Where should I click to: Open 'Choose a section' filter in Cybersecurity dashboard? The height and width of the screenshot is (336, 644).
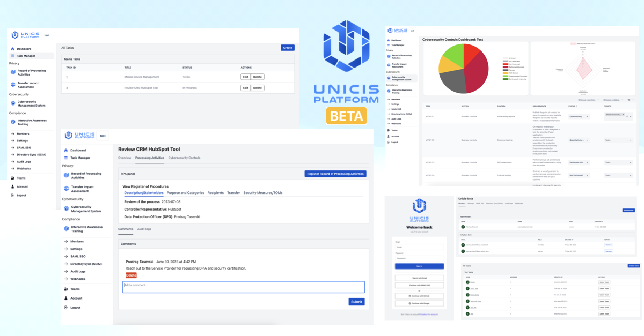[x=588, y=100]
